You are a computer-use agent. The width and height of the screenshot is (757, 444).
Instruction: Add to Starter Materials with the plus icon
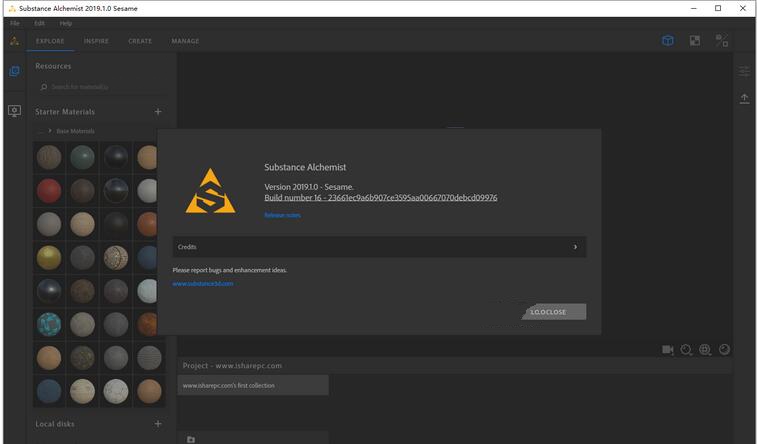click(x=158, y=111)
